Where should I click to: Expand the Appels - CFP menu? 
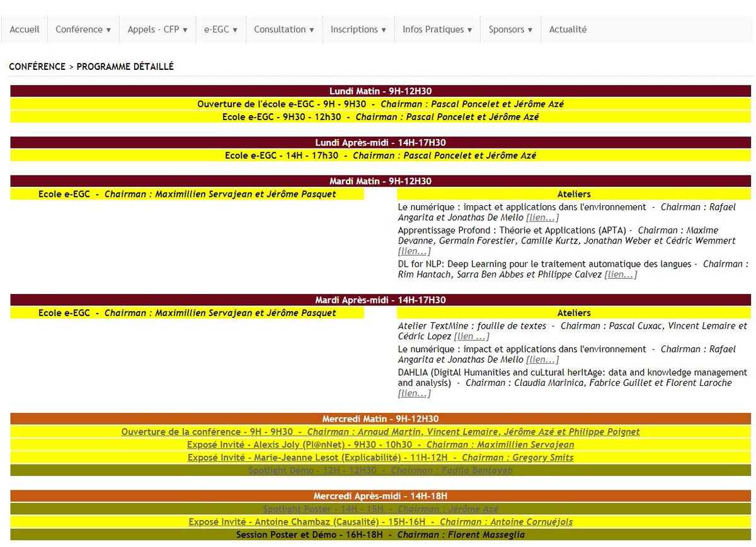(157, 29)
